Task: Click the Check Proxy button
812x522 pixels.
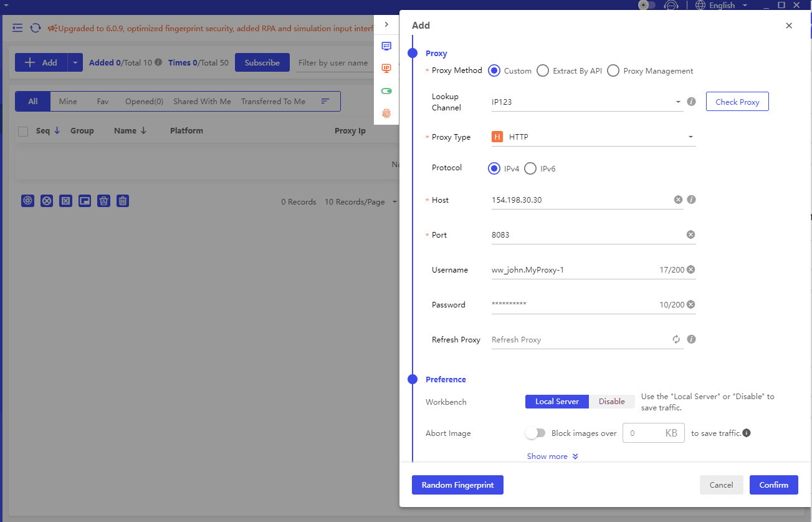Action: tap(737, 102)
